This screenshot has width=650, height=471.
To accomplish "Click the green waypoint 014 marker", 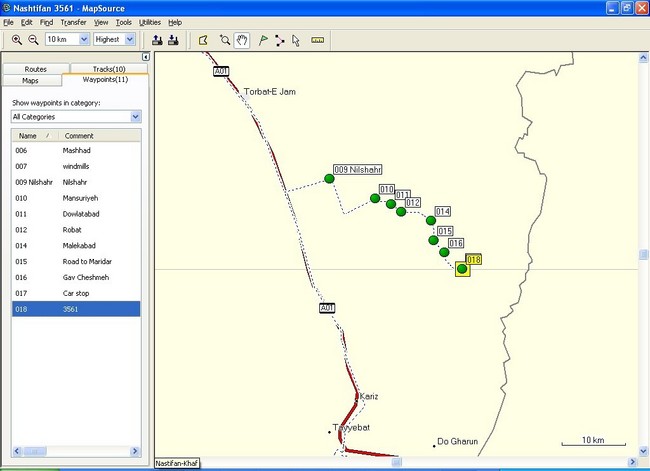I will (x=431, y=220).
